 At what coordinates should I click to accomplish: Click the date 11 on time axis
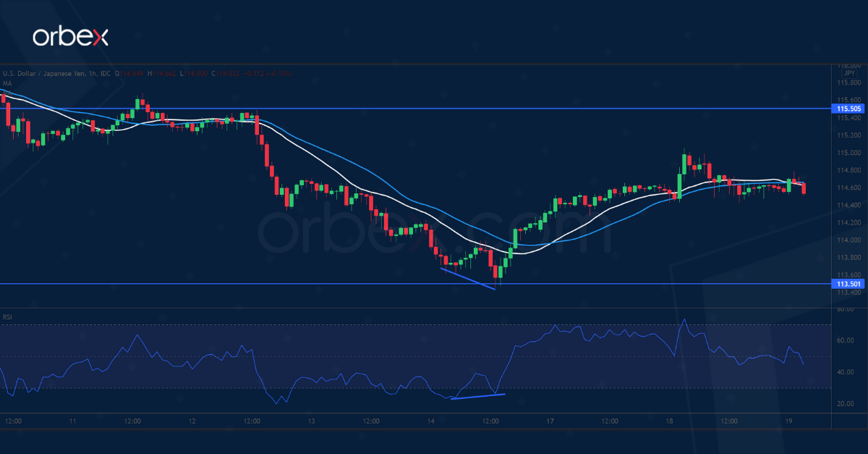pyautogui.click(x=73, y=421)
